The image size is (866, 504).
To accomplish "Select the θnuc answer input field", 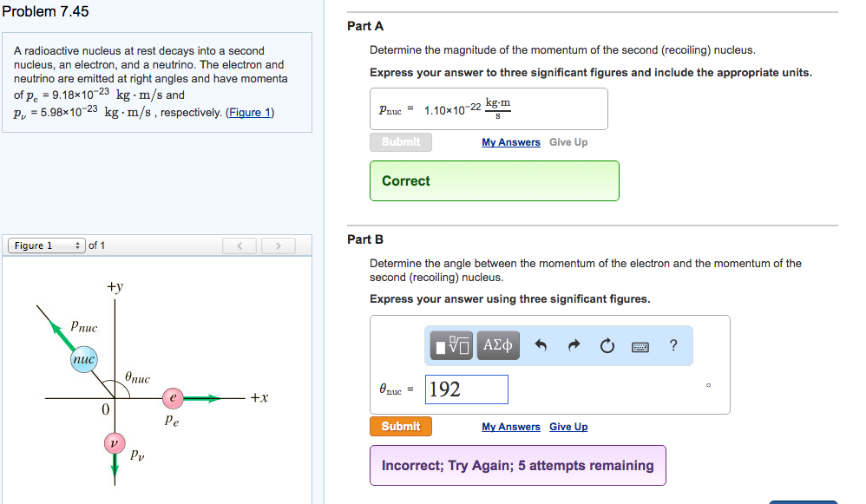I will 466,389.
